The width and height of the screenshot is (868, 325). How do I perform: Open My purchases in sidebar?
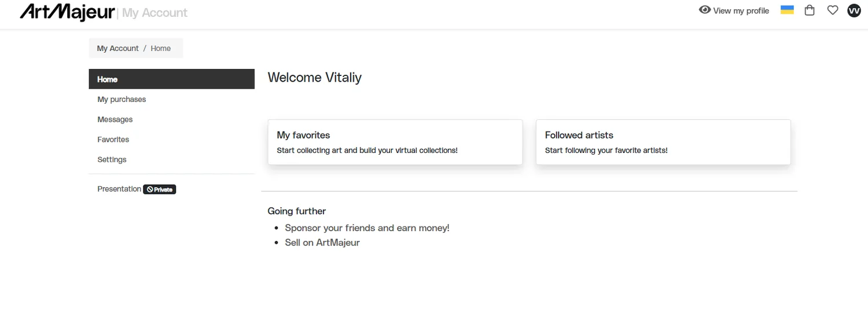tap(122, 100)
